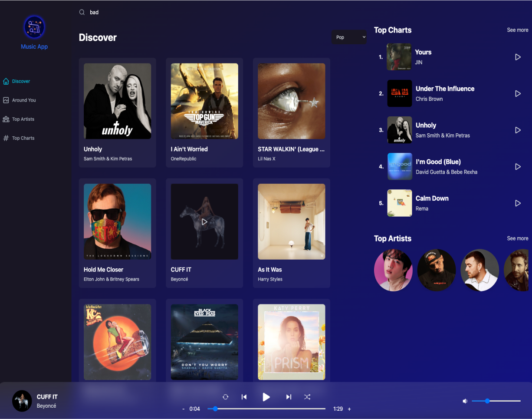Image resolution: width=532 pixels, height=419 pixels.
Task: Click the Top Artists people icon
Action: 6,119
